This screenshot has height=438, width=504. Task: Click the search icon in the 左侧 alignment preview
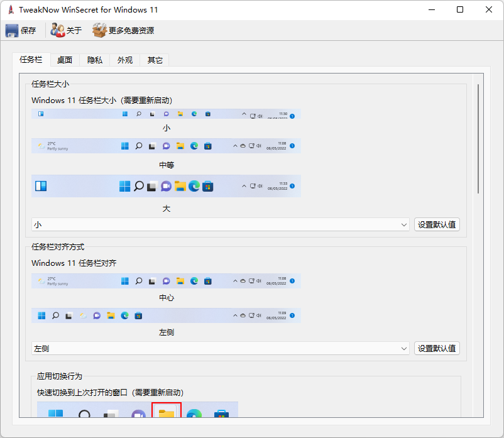55,315
